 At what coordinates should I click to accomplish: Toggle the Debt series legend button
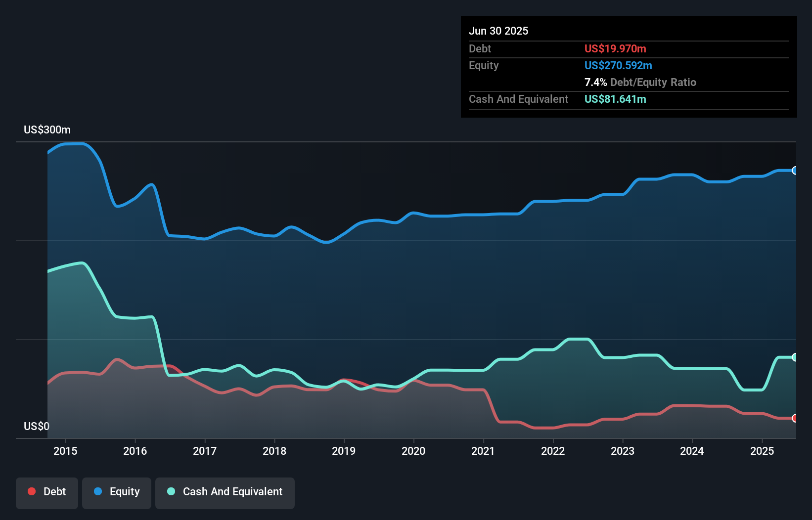tap(47, 492)
